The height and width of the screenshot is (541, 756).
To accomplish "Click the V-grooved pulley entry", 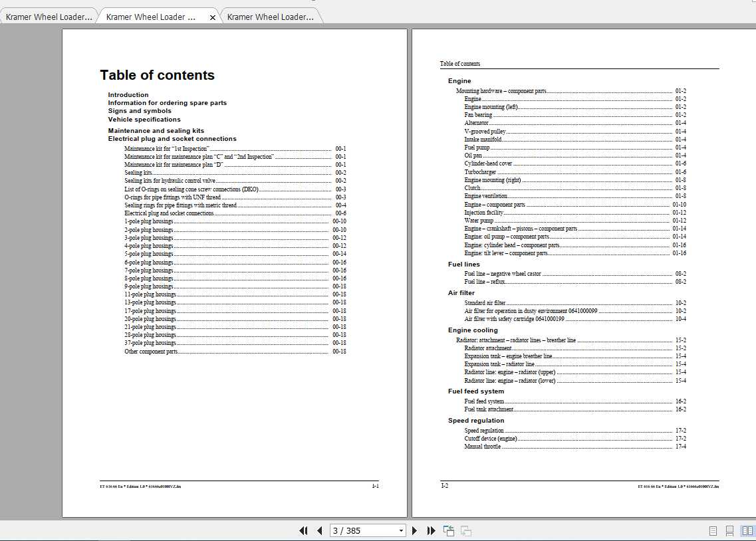I will [x=575, y=132].
